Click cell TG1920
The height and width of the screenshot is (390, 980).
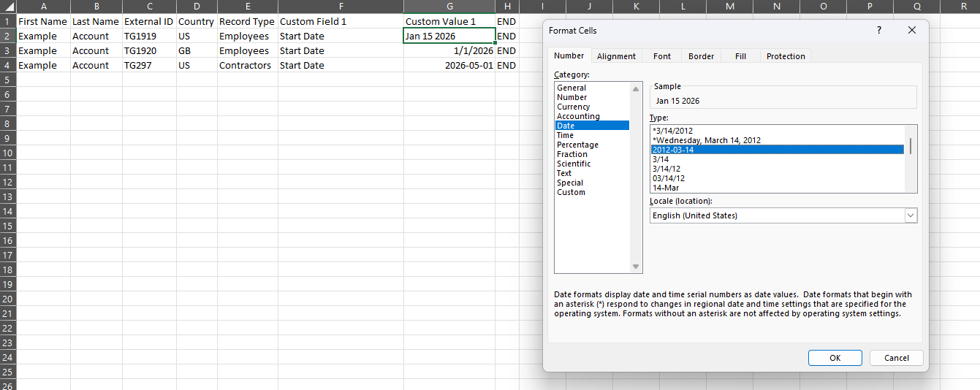(x=149, y=50)
